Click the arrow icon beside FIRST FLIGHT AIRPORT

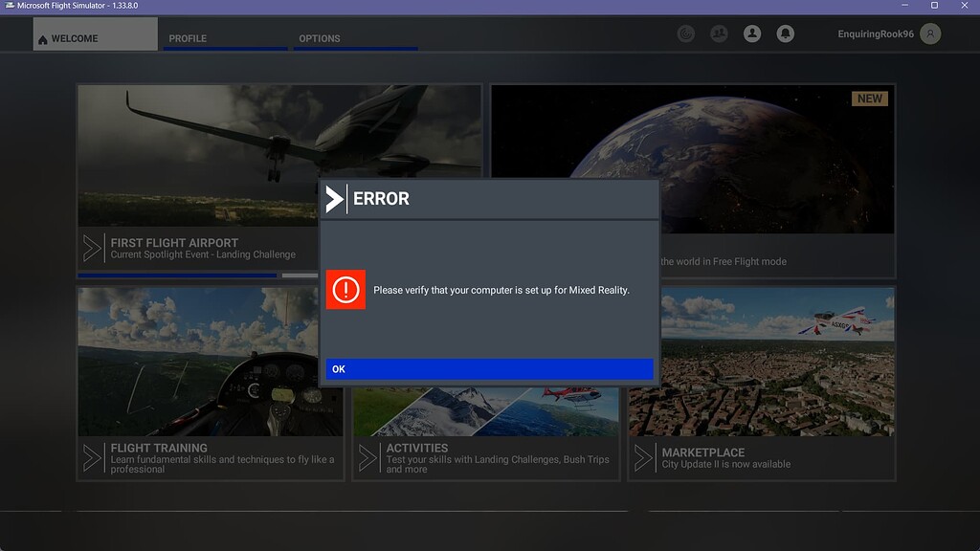92,248
